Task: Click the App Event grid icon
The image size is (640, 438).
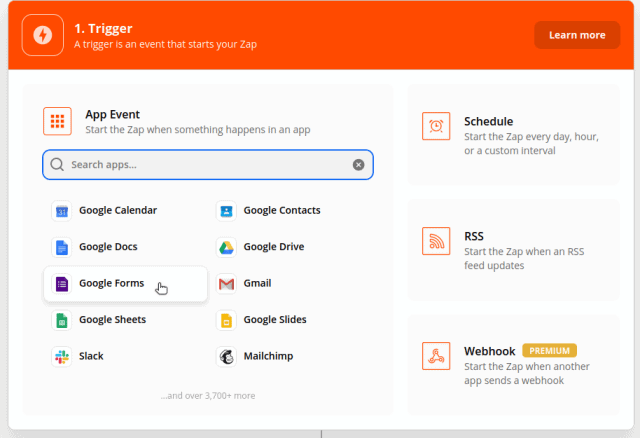Action: point(58,122)
